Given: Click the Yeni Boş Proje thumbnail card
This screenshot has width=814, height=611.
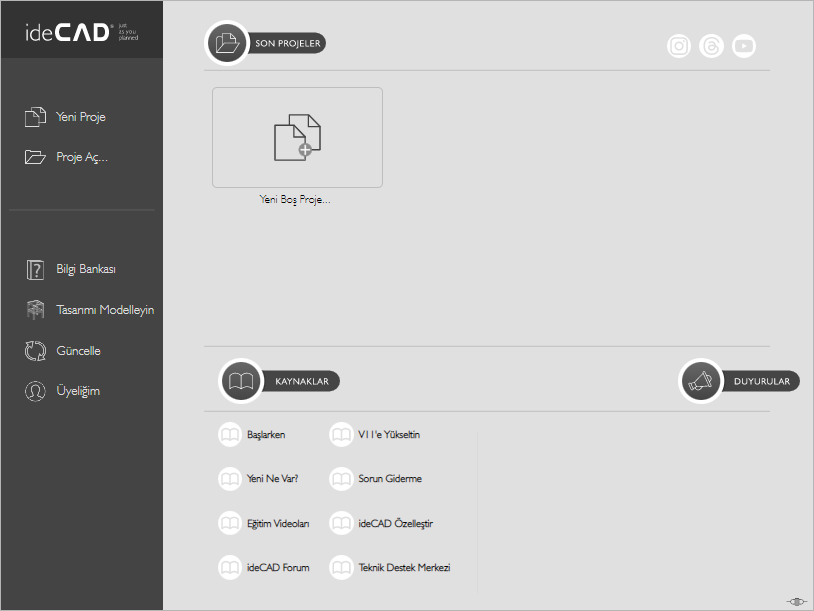Looking at the screenshot, I should (x=297, y=138).
